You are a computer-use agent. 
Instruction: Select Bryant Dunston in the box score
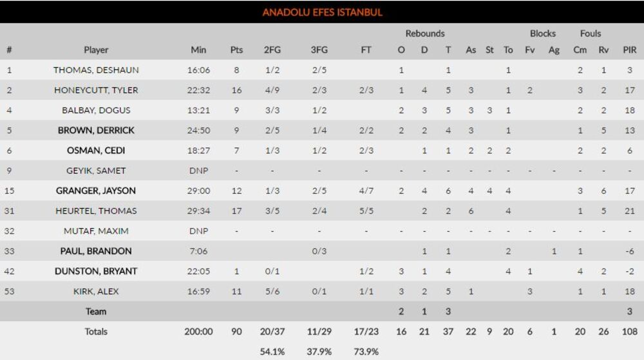(x=96, y=271)
